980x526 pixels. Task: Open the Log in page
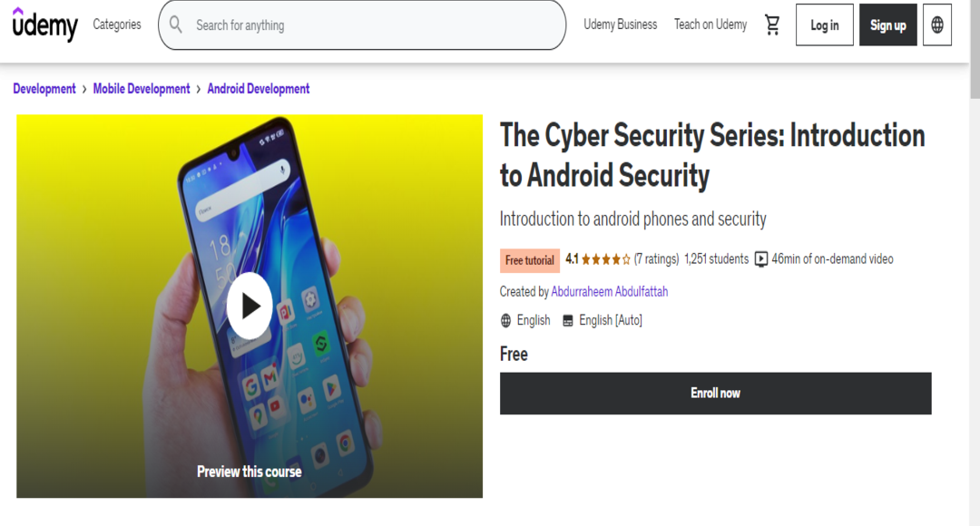824,24
